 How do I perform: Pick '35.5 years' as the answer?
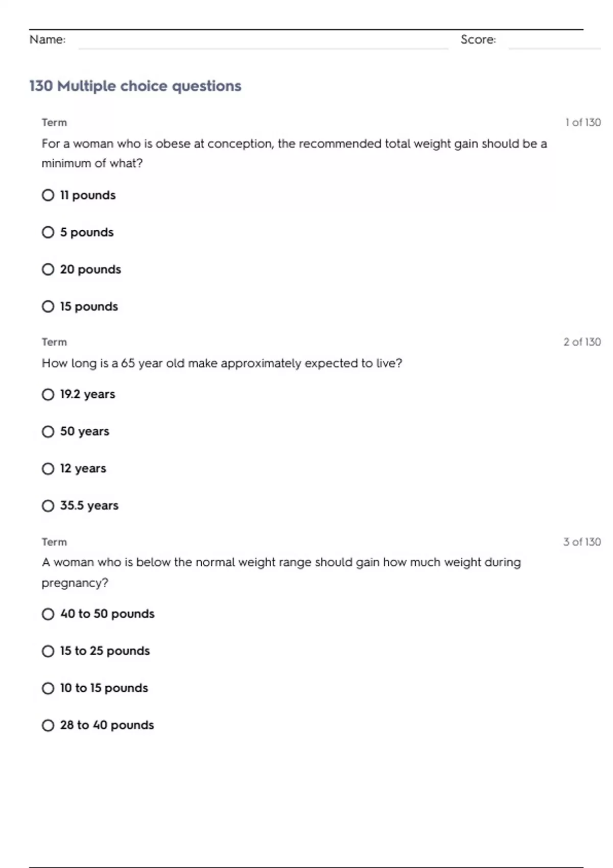[x=48, y=505]
